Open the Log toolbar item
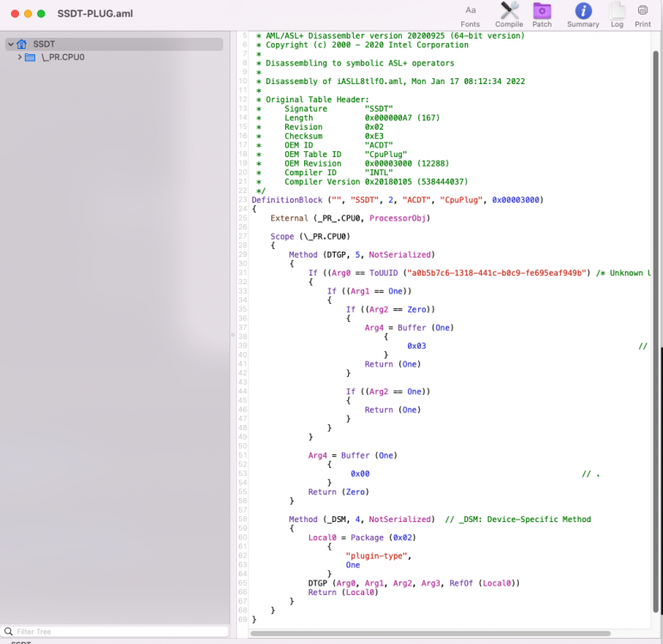Image resolution: width=663 pixels, height=644 pixels. point(617,15)
